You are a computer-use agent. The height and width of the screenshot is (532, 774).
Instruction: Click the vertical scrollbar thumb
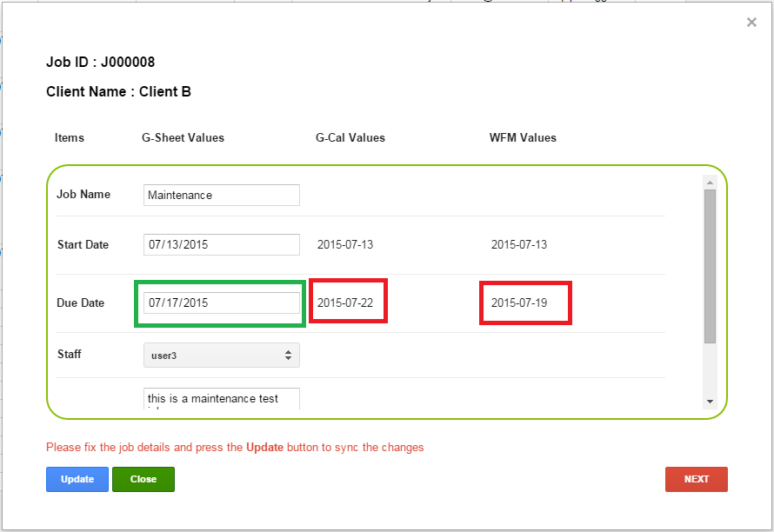click(x=710, y=267)
